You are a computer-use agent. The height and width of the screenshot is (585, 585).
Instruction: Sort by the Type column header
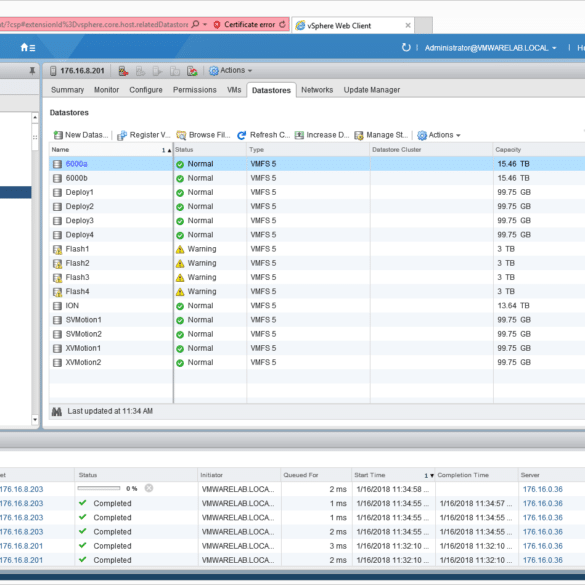pos(308,150)
